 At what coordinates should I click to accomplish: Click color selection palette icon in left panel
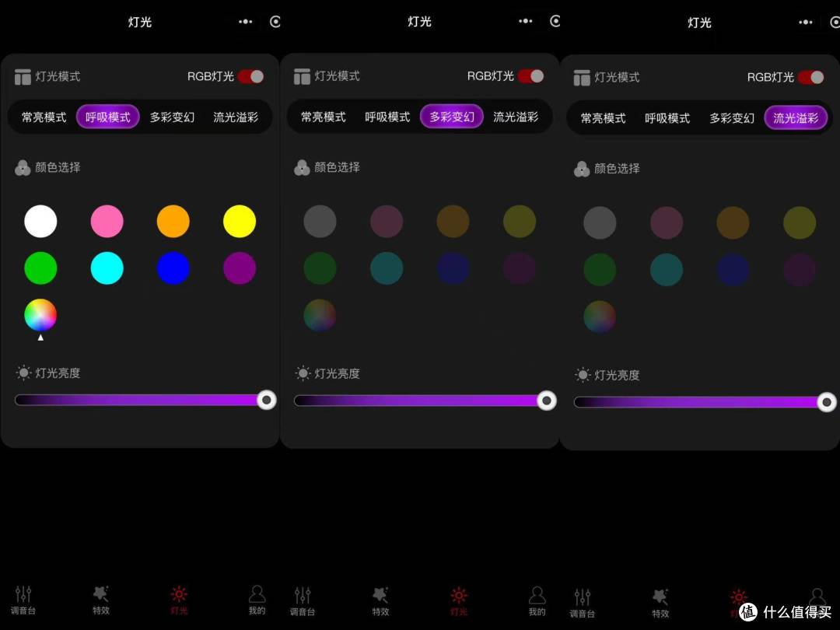pos(23,168)
